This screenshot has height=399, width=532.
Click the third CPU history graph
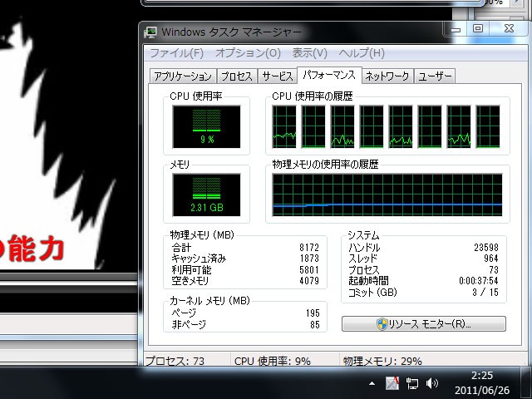click(342, 127)
